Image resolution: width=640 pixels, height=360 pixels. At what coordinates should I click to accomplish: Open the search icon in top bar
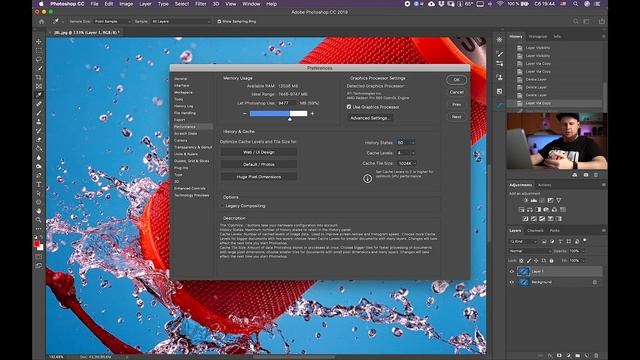576,21
